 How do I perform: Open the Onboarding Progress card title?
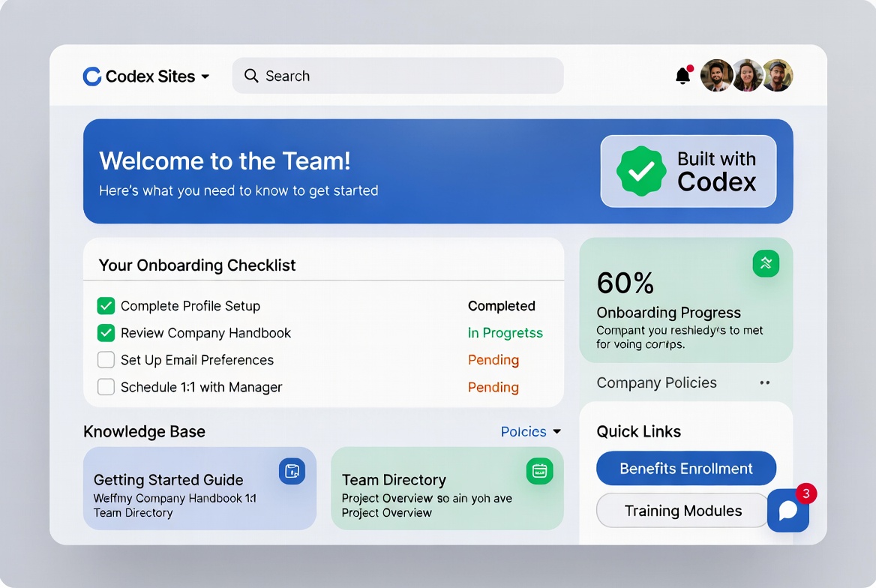coord(669,313)
